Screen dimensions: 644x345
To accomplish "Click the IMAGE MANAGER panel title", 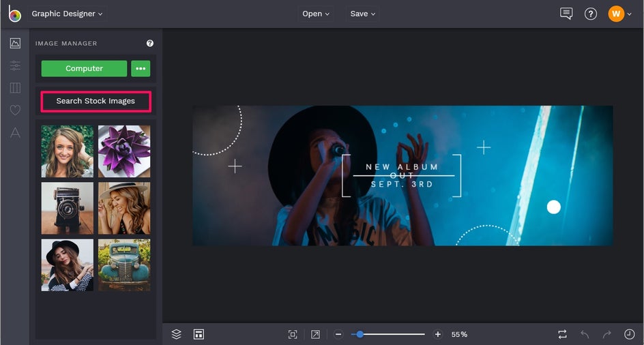I will tap(66, 43).
